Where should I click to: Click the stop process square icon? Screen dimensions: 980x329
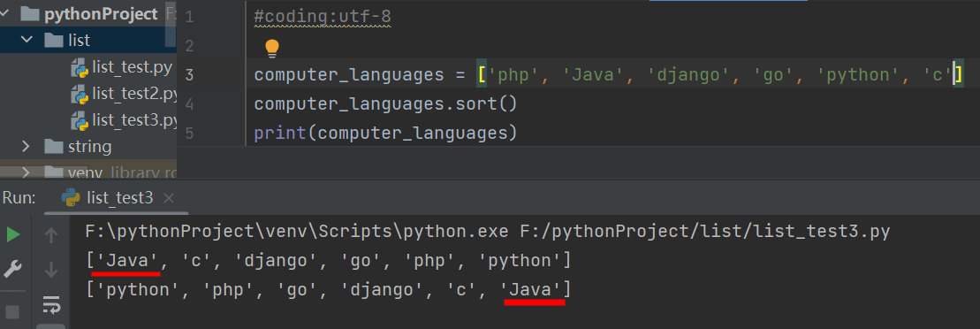coord(12,311)
